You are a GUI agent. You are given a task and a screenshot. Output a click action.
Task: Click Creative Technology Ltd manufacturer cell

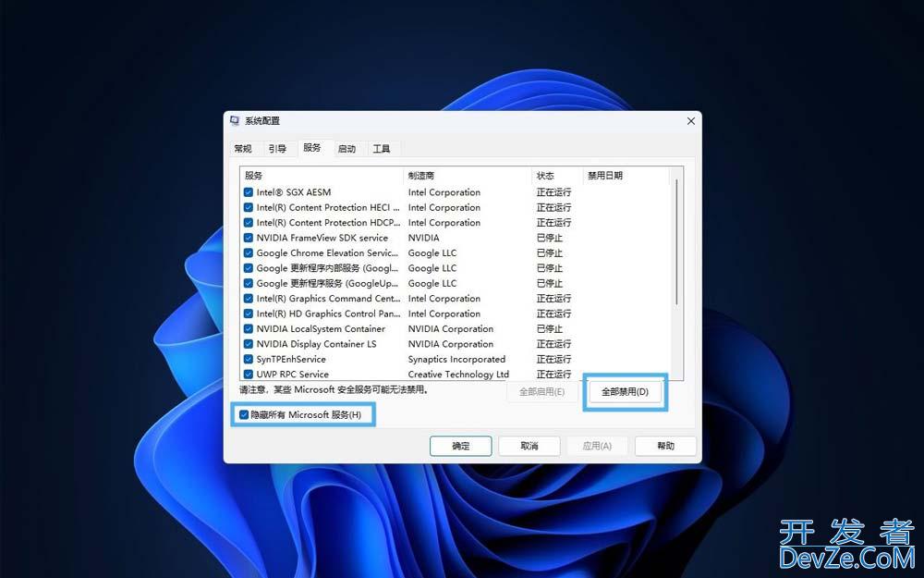(x=458, y=375)
